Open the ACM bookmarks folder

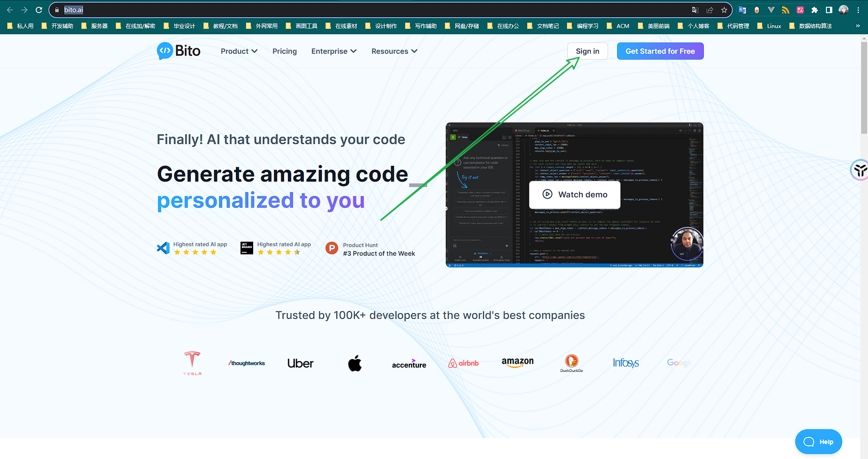[x=618, y=26]
